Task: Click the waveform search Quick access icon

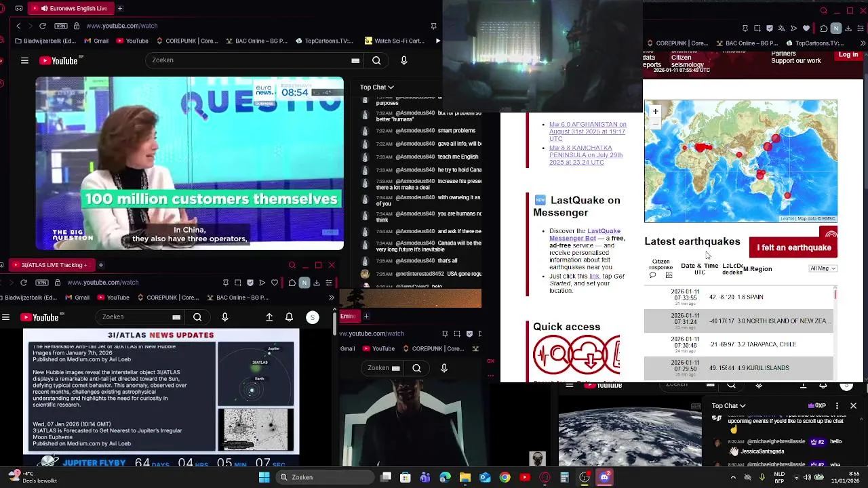Action: [x=552, y=354]
